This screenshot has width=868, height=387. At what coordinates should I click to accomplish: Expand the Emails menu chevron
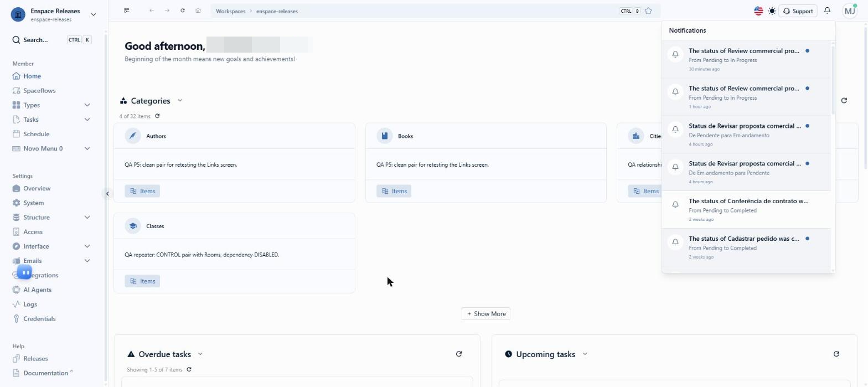(x=87, y=261)
